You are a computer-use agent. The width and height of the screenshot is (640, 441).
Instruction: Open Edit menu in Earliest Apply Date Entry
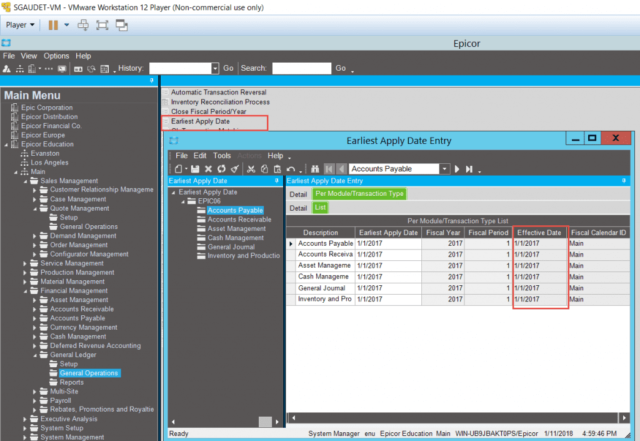pos(200,156)
